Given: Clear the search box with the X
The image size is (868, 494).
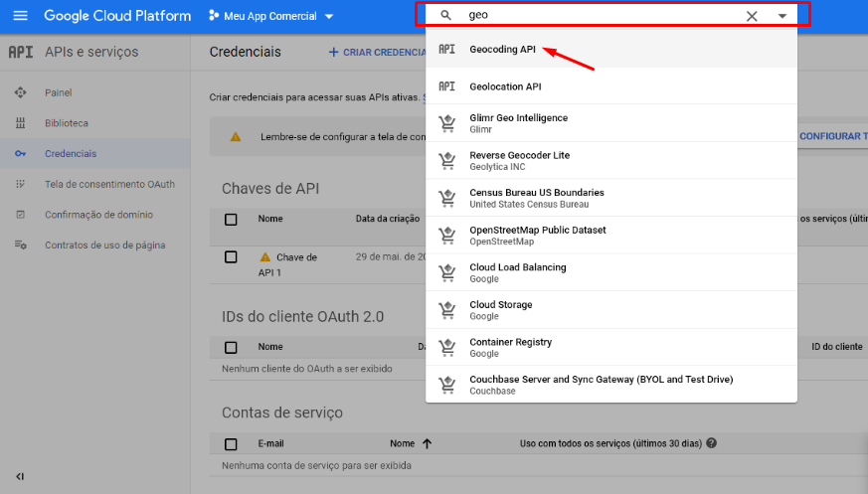Looking at the screenshot, I should tap(752, 16).
